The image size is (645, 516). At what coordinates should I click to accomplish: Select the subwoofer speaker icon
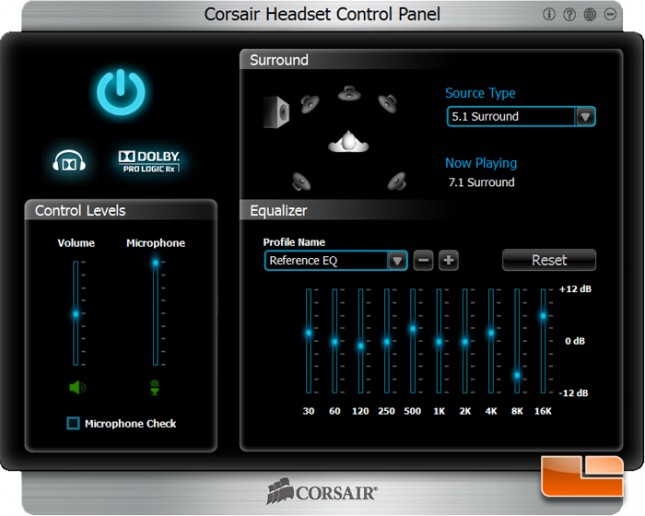point(276,112)
